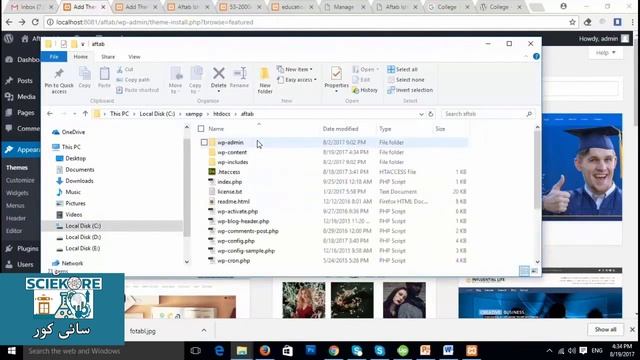Create a New folder from ribbon
640x360 pixels.
point(265,80)
